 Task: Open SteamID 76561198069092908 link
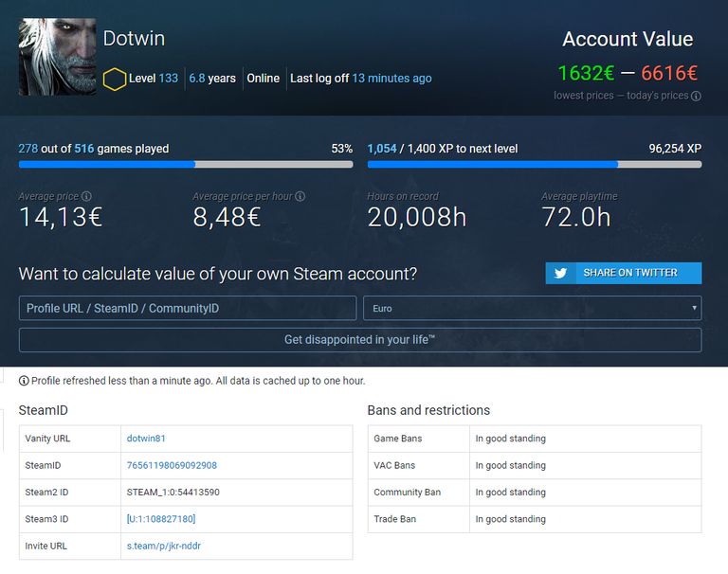(x=172, y=465)
